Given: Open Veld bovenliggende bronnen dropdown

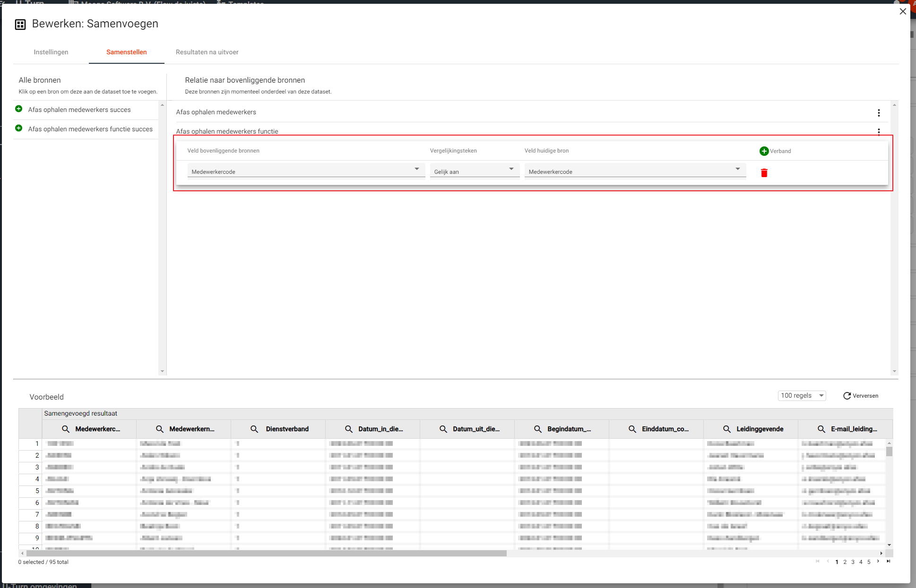Looking at the screenshot, I should [x=305, y=171].
